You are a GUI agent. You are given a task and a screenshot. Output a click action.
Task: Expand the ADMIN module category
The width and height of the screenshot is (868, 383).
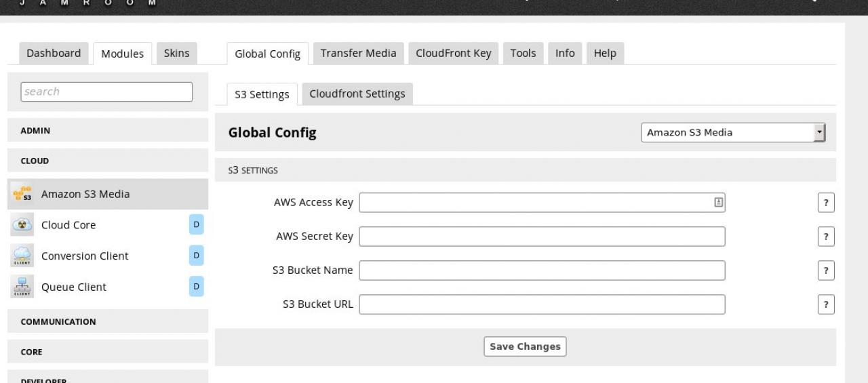[x=107, y=131]
